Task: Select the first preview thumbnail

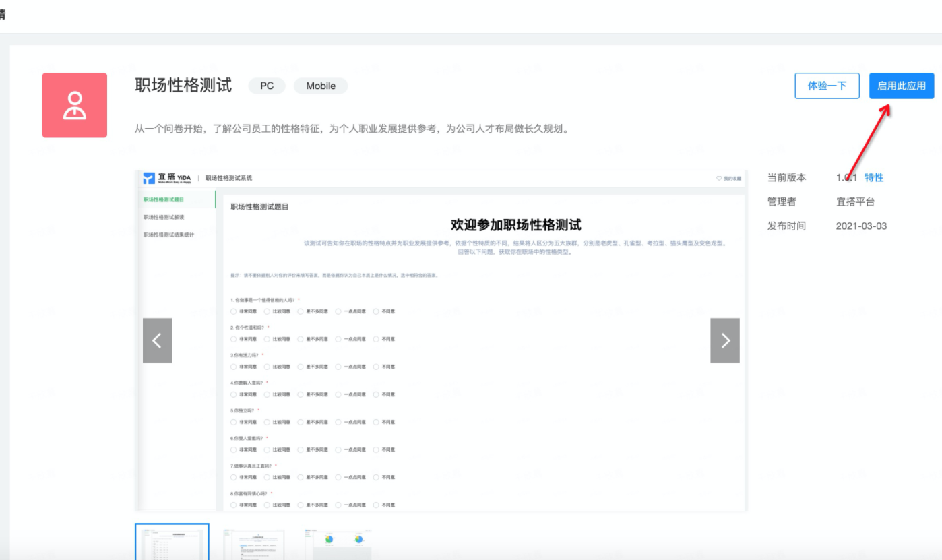Action: [172, 541]
